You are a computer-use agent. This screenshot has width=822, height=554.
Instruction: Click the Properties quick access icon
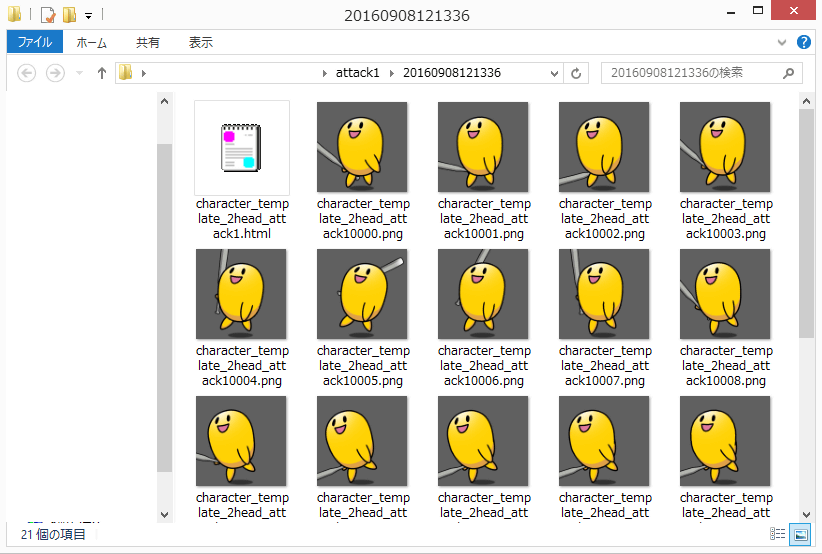tap(48, 15)
